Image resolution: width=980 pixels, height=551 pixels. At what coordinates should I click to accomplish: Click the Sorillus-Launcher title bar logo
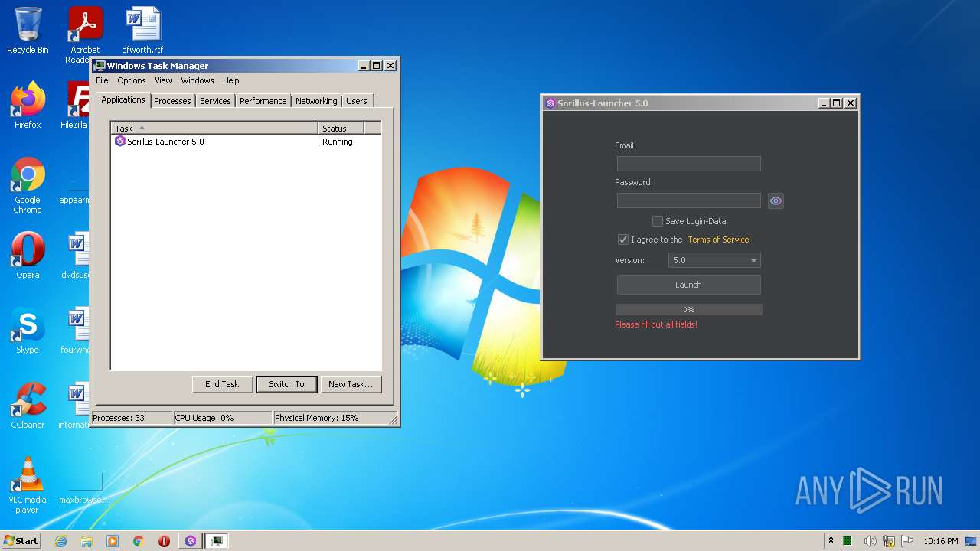coord(550,103)
